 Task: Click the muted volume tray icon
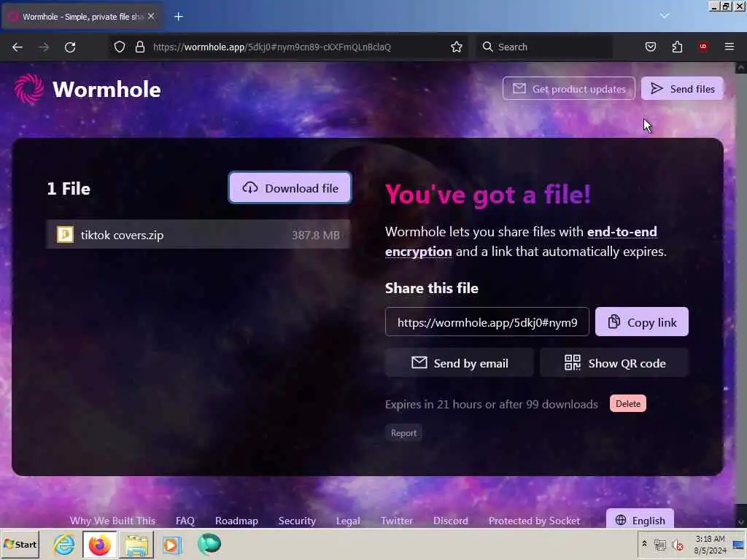[677, 545]
